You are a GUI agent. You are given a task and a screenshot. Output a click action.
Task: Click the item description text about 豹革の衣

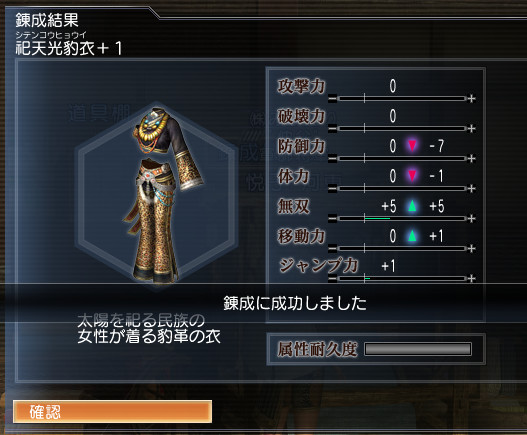pos(149,328)
